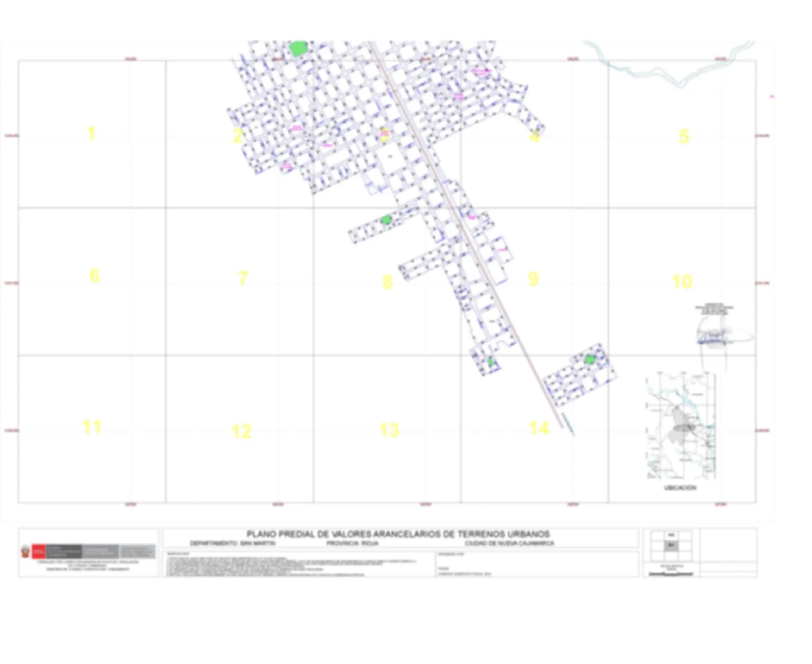The width and height of the screenshot is (812, 664).
Task: Select yellow grid number 1
Action: (x=91, y=134)
